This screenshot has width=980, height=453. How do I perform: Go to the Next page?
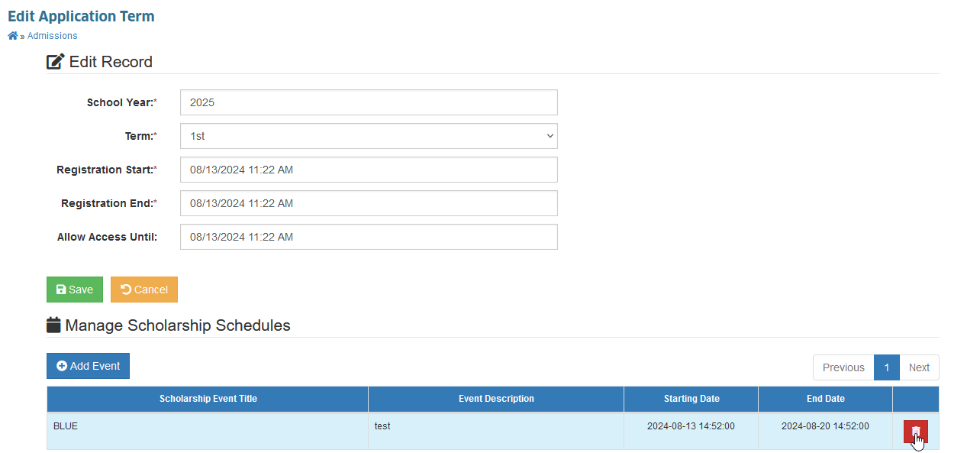(919, 367)
